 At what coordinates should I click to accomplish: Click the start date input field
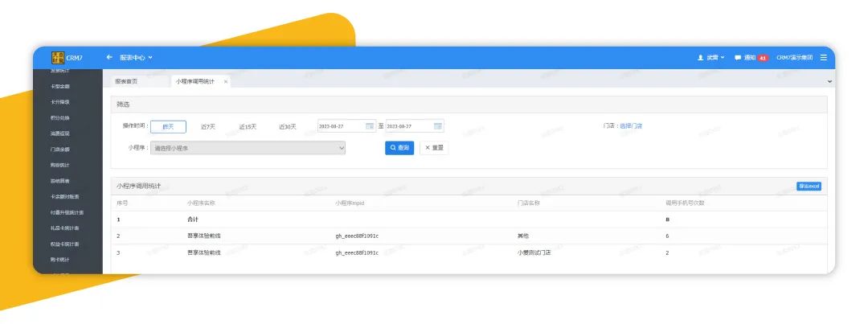[346, 126]
